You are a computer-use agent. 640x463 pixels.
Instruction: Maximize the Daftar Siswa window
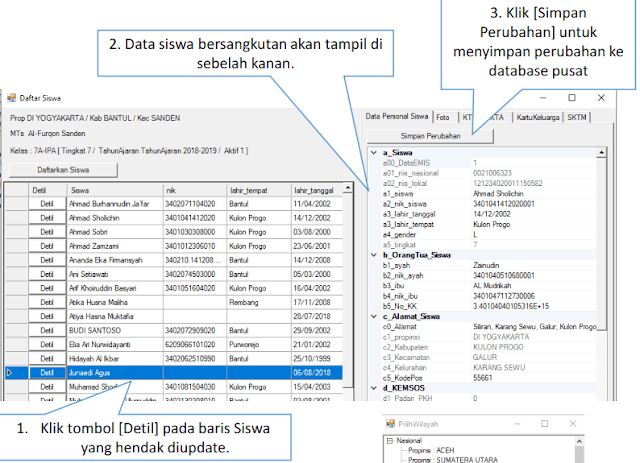(x=572, y=98)
